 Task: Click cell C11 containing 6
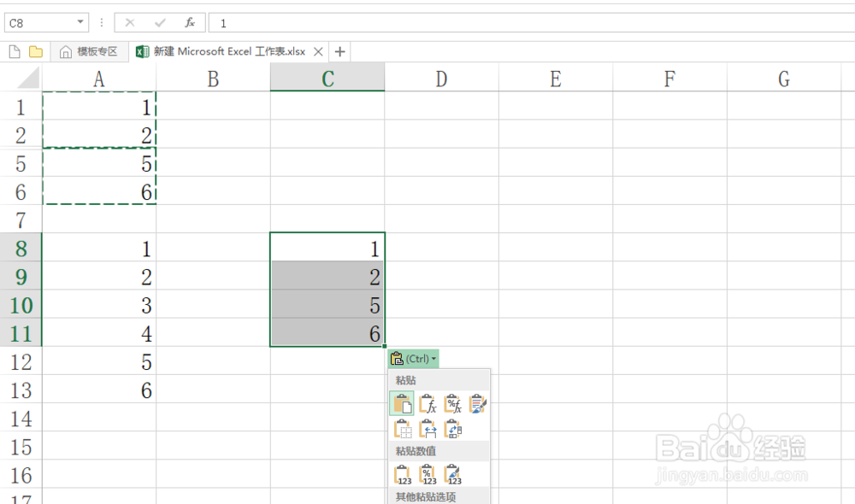tap(327, 333)
